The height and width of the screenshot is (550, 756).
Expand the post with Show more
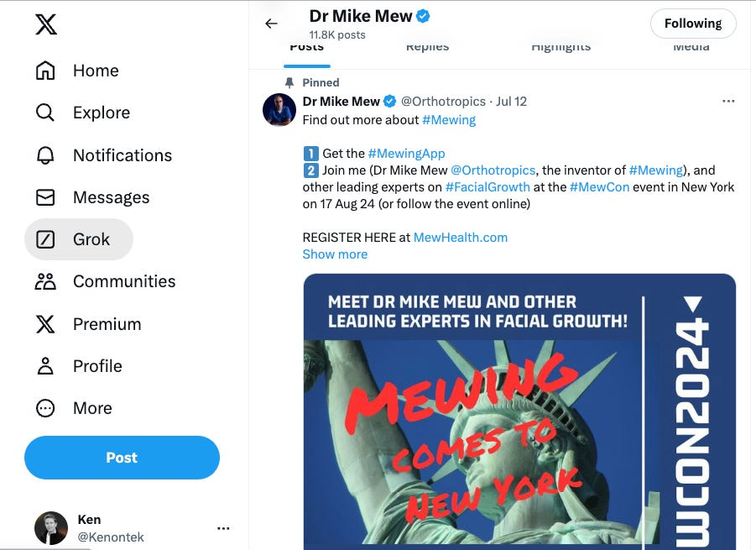point(335,254)
